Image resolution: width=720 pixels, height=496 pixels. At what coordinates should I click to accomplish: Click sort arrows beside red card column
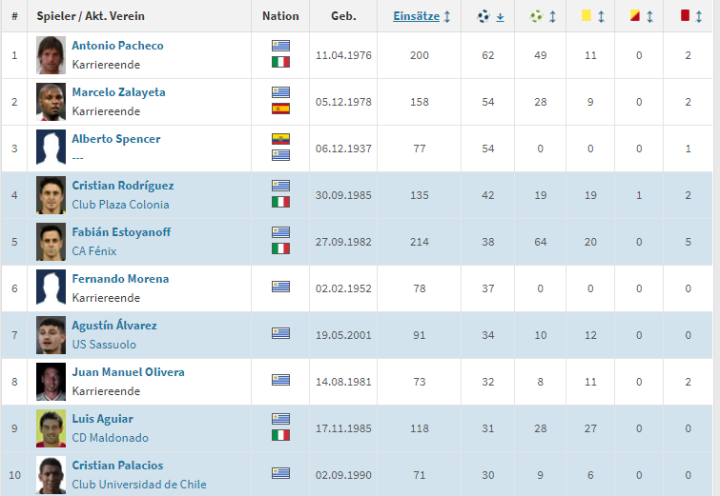tap(699, 17)
